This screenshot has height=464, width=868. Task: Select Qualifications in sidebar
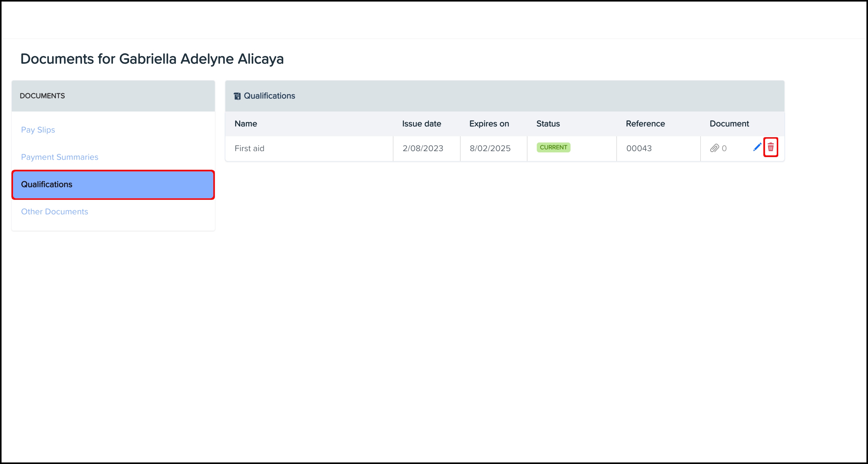click(x=46, y=184)
